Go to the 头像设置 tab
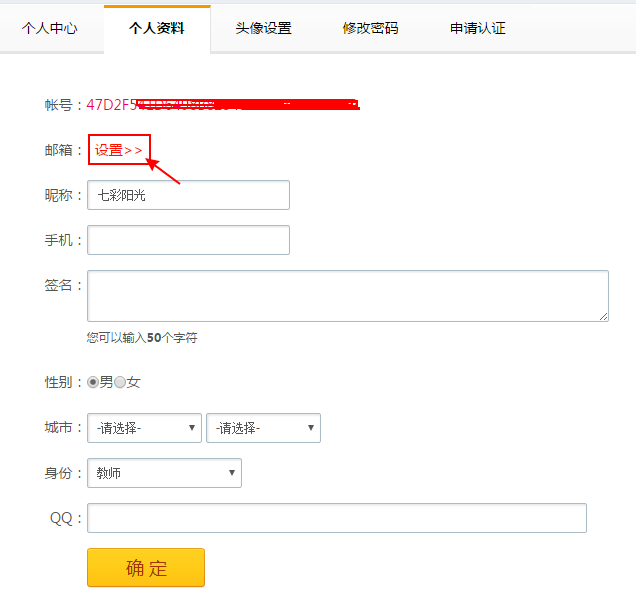The height and width of the screenshot is (607, 636). pos(264,28)
